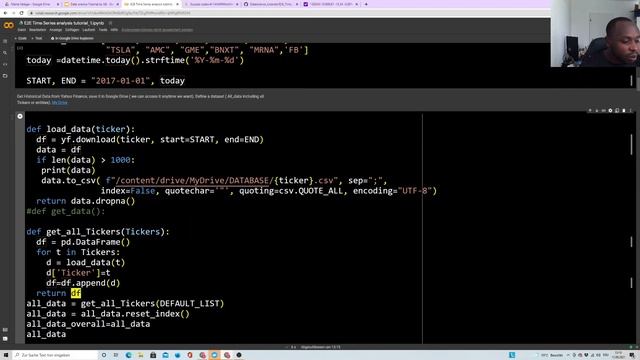Click the text START, END line
The width and height of the screenshot is (640, 360).
[106, 81]
